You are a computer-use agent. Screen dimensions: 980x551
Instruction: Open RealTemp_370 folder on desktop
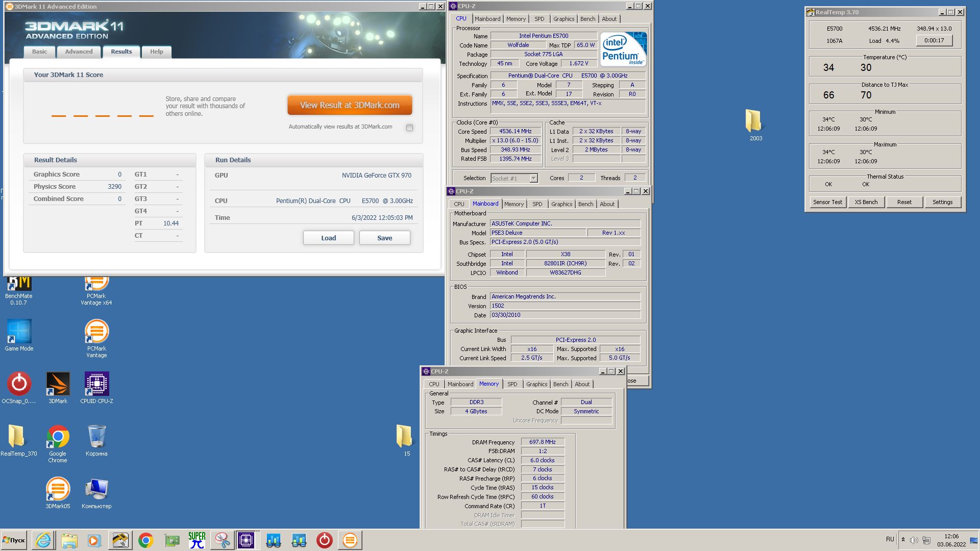[19, 440]
